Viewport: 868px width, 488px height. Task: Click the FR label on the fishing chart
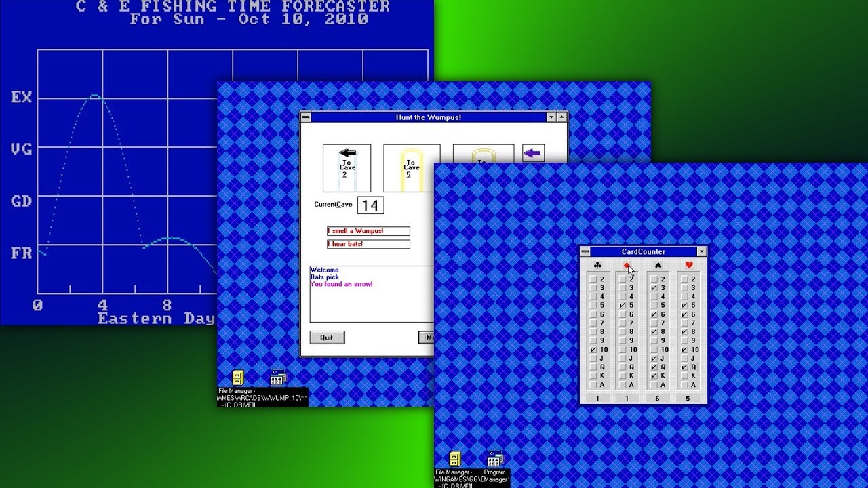tap(22, 253)
